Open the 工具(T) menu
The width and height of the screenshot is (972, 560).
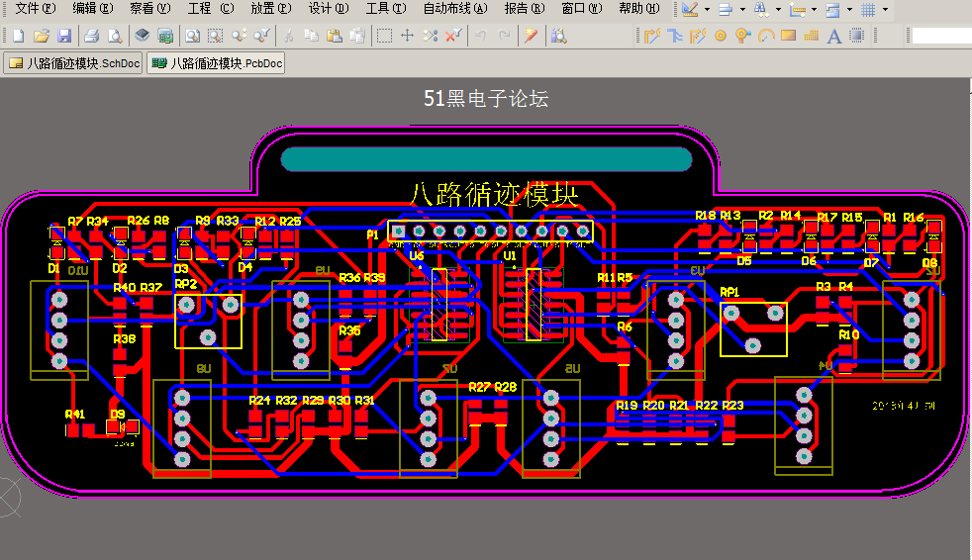(386, 9)
